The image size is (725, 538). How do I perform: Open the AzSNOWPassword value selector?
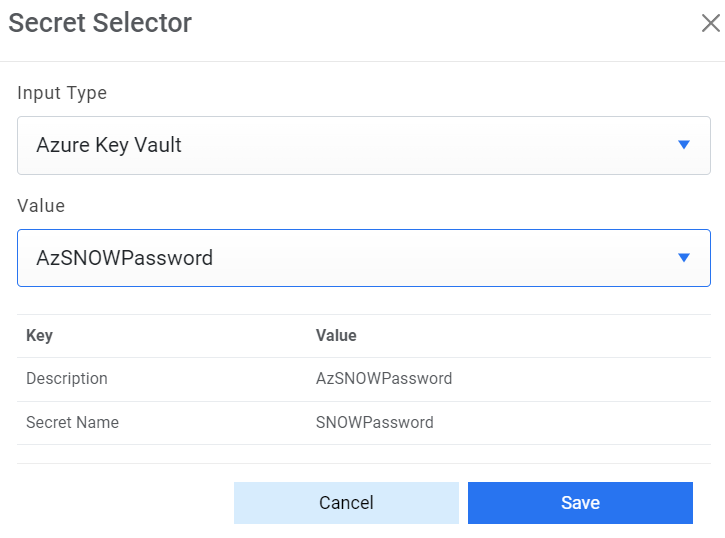tap(363, 258)
